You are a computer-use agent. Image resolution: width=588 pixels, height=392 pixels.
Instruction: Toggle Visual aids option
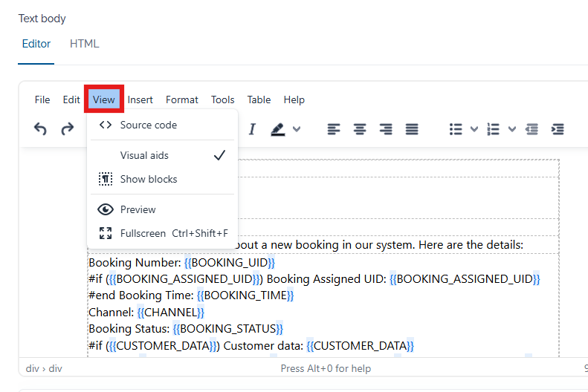click(x=162, y=155)
